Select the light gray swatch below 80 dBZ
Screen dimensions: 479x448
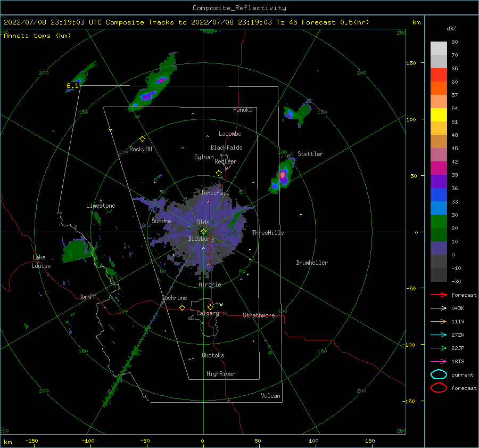click(439, 48)
